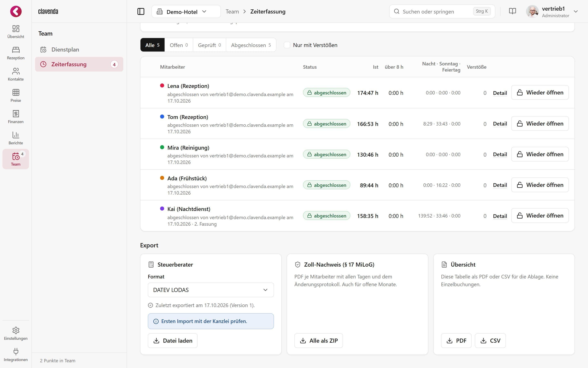
Task: Click the 'Suchen oder springen' search field
Action: 442,11
